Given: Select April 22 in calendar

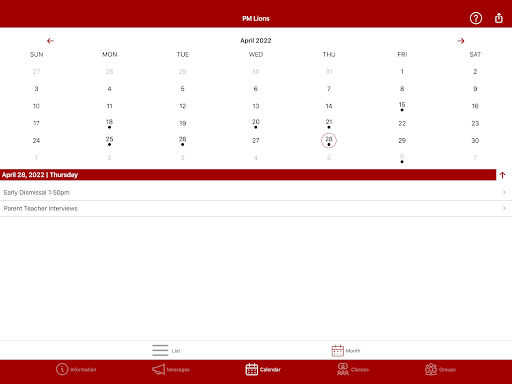Looking at the screenshot, I should click(402, 123).
